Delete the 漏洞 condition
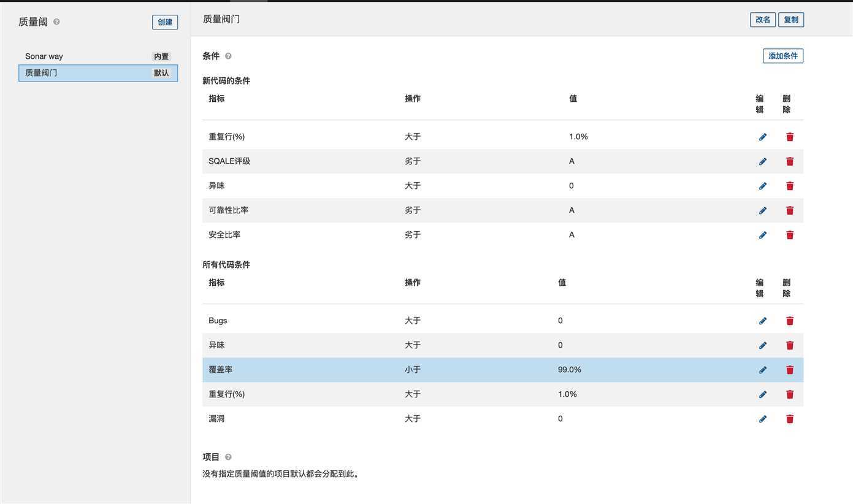This screenshot has width=853, height=504. tap(790, 419)
